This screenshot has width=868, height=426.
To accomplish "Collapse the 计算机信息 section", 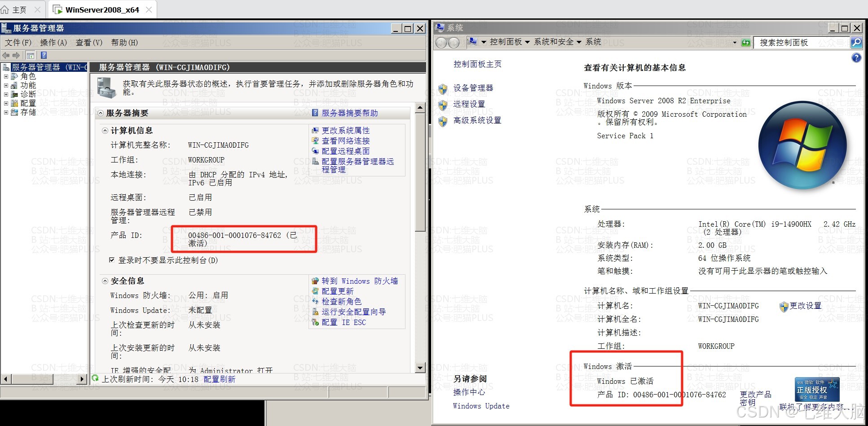I will pyautogui.click(x=105, y=131).
